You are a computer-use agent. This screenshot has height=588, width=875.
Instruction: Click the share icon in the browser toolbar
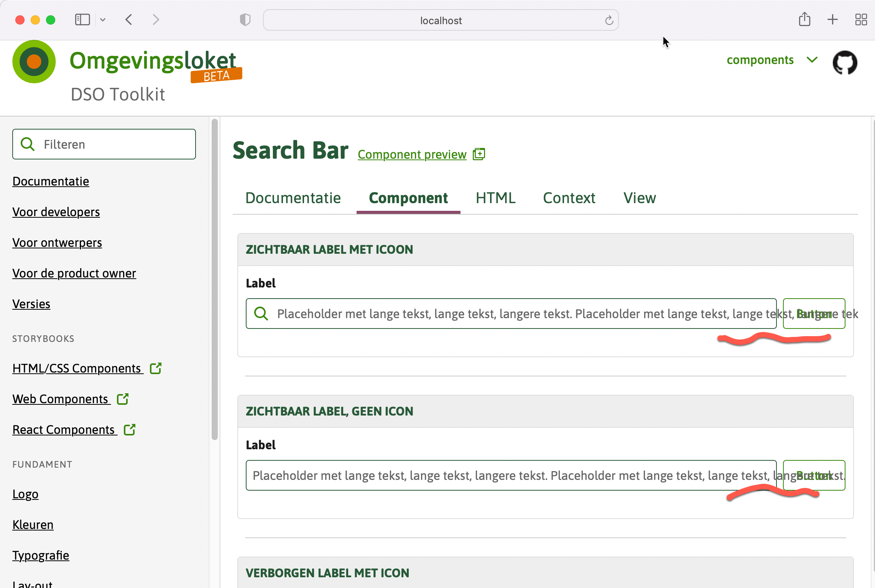click(805, 19)
